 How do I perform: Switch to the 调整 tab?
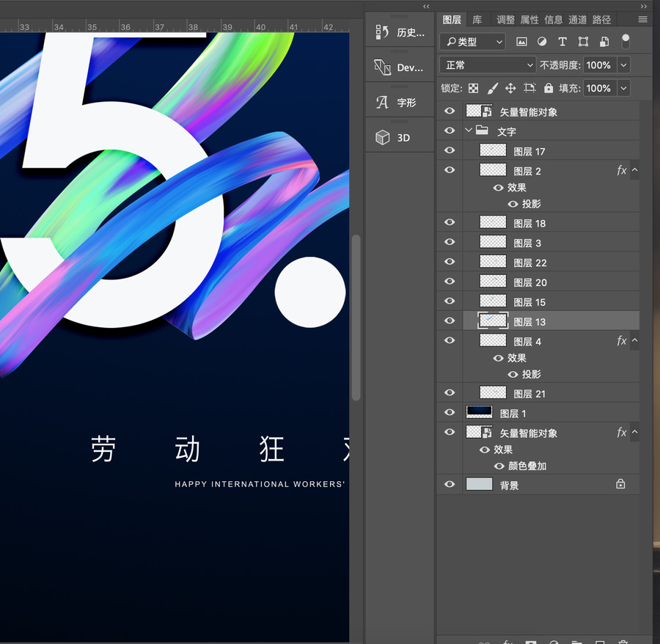click(505, 20)
